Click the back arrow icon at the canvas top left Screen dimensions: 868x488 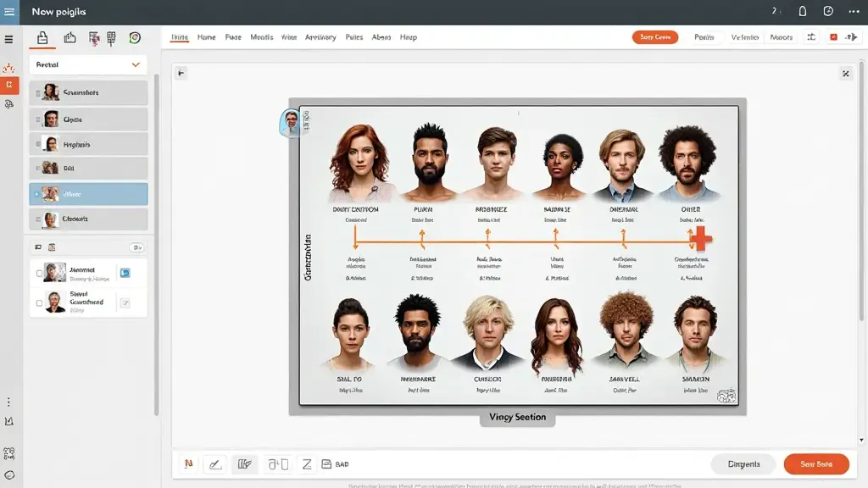(181, 74)
